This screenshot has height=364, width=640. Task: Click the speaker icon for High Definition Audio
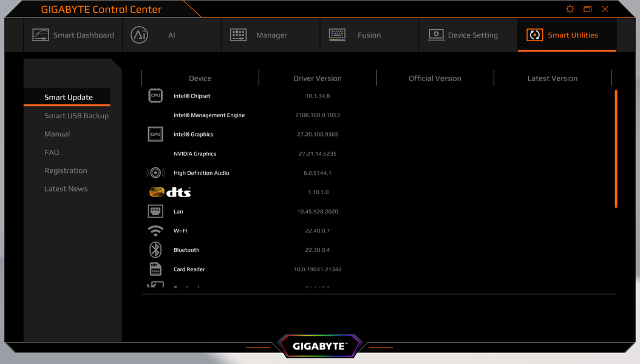155,173
